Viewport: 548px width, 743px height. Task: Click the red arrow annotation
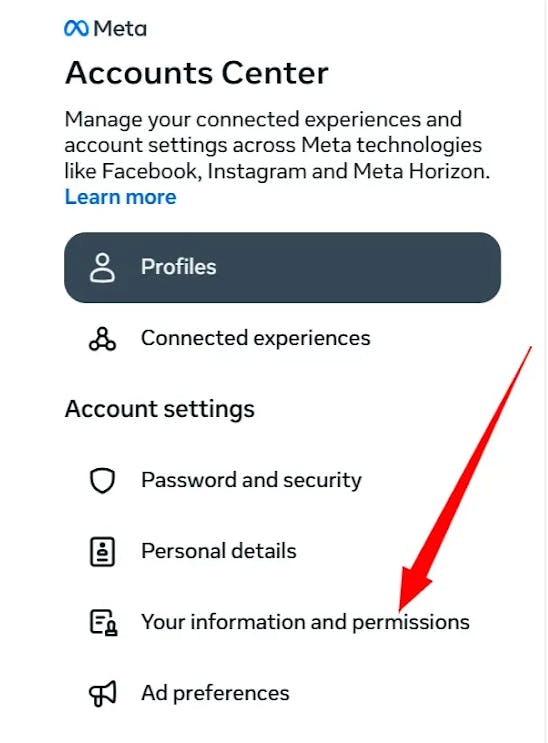pyautogui.click(x=466, y=479)
